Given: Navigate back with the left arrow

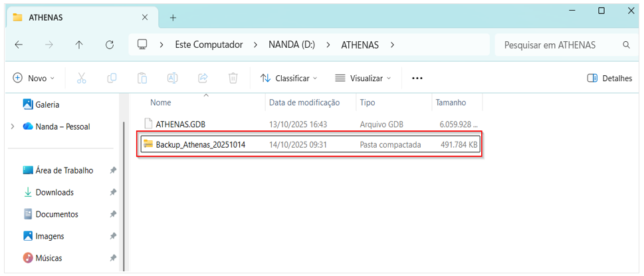Looking at the screenshot, I should pos(19,45).
